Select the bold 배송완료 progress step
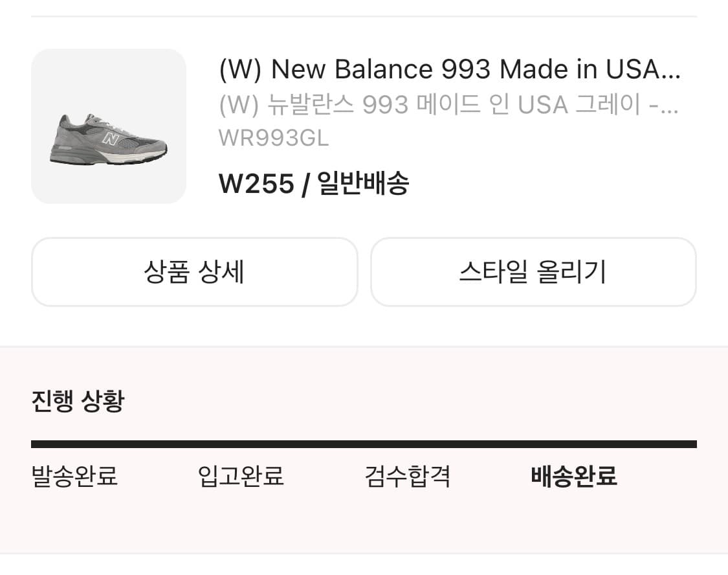 tap(574, 477)
